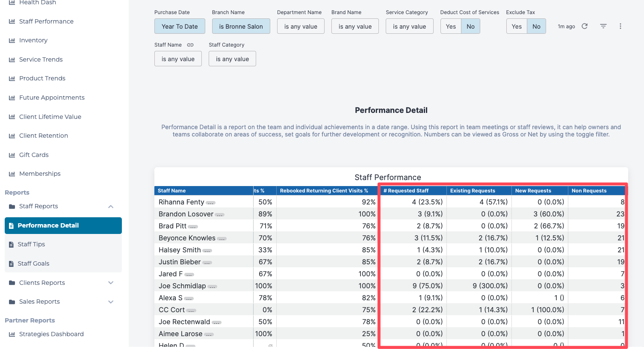Set Deduct Cost of Services to Yes
644x349 pixels.
click(x=451, y=27)
